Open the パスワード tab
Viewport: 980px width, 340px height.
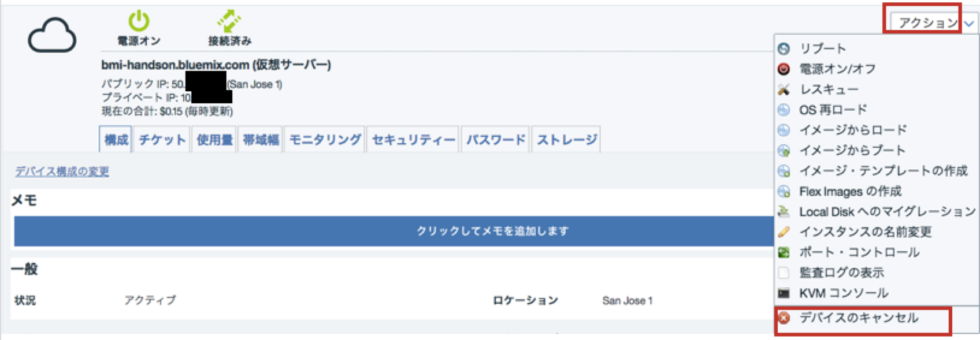(496, 140)
